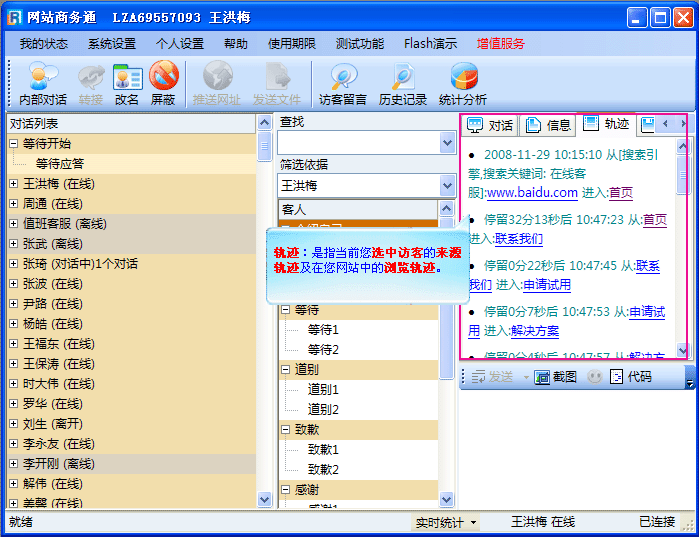Collapse the 等待开始 tree node
The height and width of the screenshot is (537, 699).
pos(13,144)
